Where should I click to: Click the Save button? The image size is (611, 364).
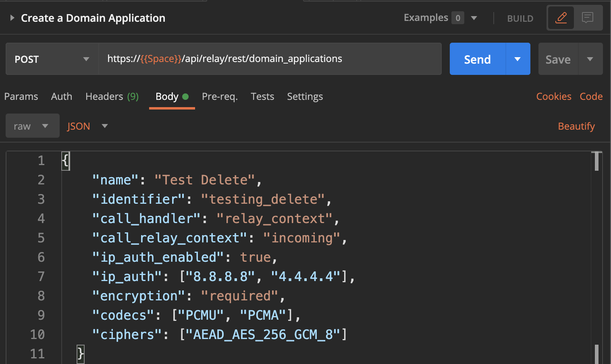click(558, 59)
